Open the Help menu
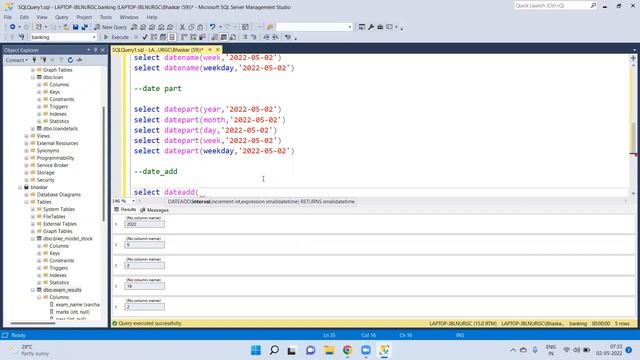 [152, 17]
